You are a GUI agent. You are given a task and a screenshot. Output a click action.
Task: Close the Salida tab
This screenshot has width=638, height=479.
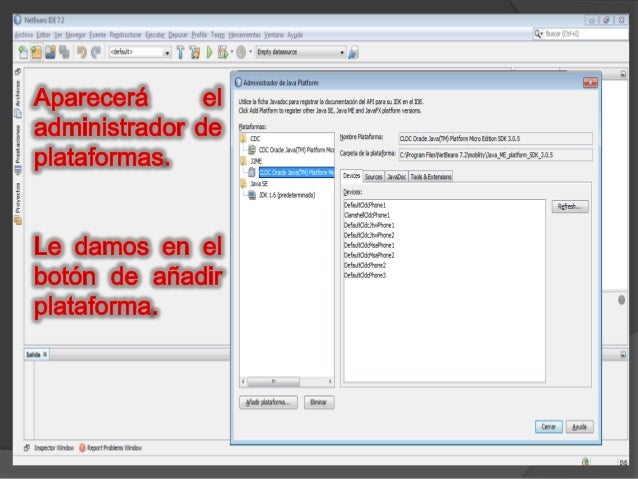(45, 354)
